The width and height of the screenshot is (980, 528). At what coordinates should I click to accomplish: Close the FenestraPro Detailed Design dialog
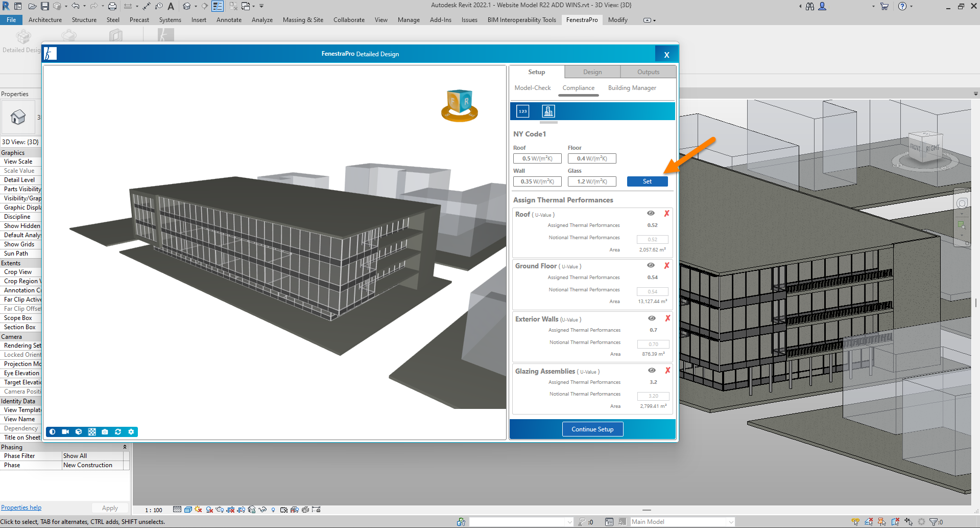(666, 55)
